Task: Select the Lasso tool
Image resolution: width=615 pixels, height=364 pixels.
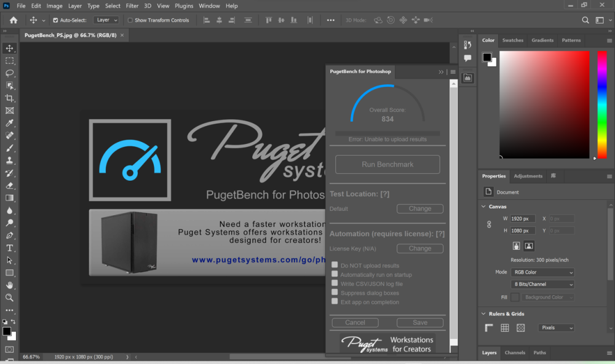Action: [x=9, y=73]
